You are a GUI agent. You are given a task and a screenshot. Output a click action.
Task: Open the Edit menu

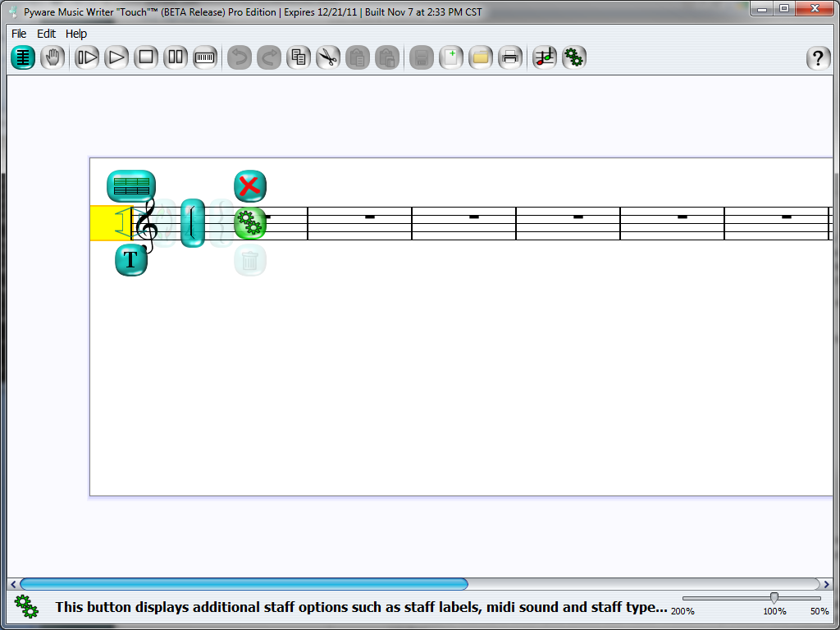47,34
